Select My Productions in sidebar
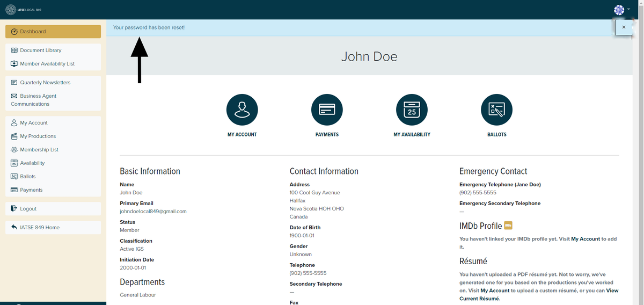This screenshot has height=305, width=644. pyautogui.click(x=53, y=136)
